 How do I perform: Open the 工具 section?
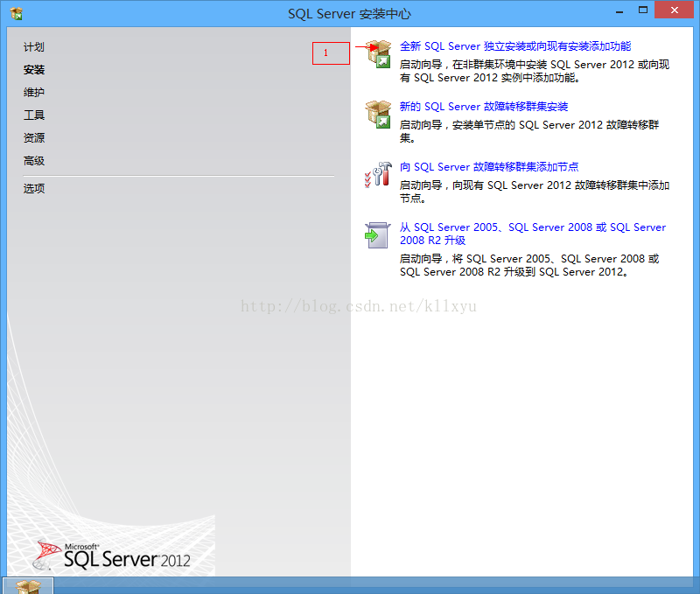(x=34, y=115)
